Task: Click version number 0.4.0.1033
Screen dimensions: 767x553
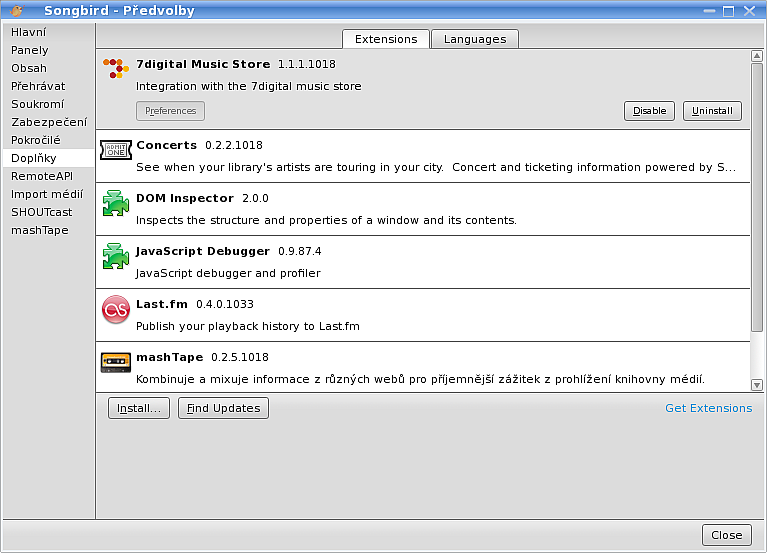Action: click(x=225, y=304)
